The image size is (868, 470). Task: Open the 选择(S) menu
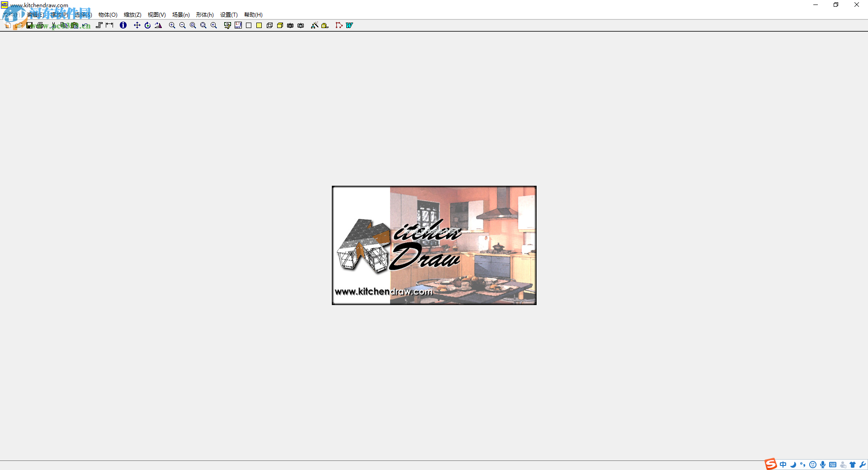coord(83,15)
